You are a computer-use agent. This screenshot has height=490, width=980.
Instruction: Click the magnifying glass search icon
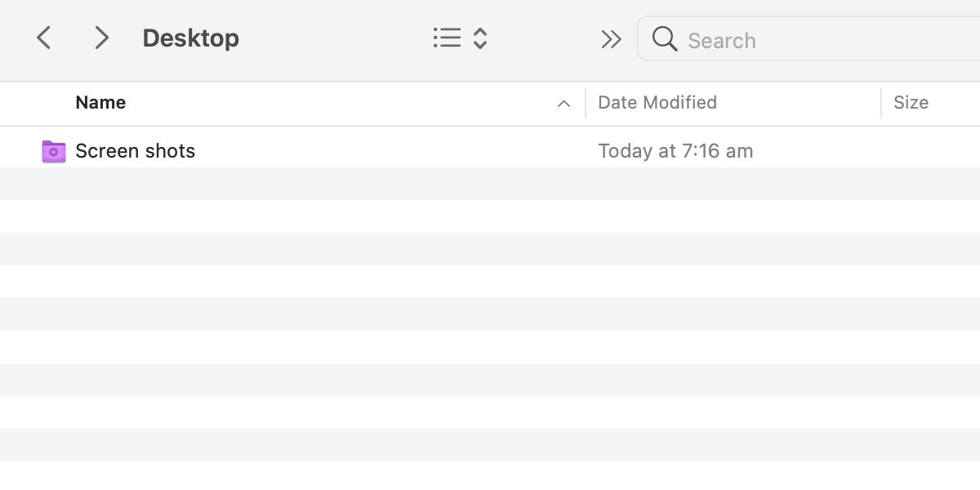[x=665, y=39]
